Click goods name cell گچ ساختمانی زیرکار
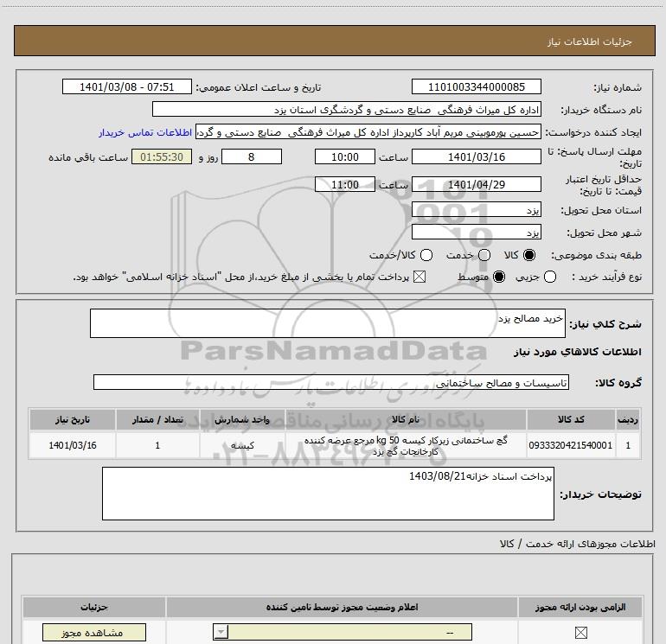 (x=406, y=445)
